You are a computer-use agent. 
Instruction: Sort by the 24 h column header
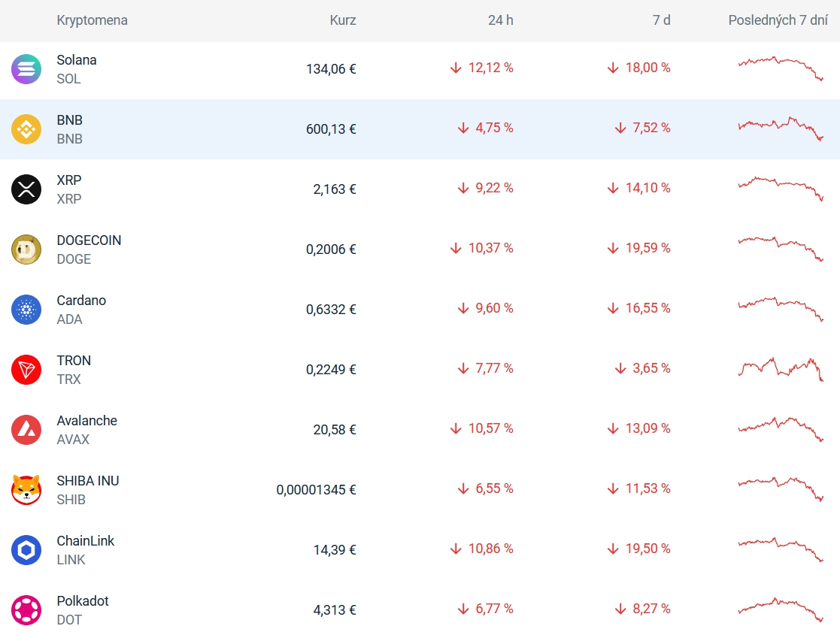pos(500,20)
